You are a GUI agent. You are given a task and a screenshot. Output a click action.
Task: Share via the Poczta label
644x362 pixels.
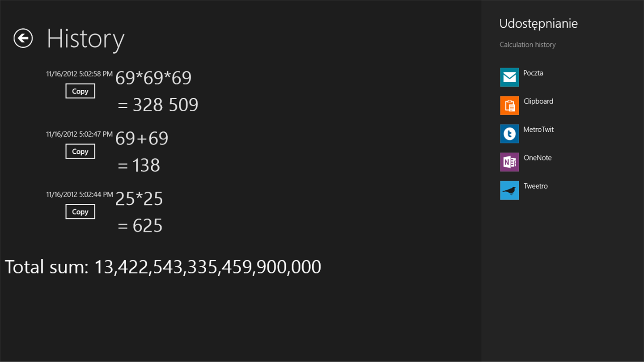533,73
